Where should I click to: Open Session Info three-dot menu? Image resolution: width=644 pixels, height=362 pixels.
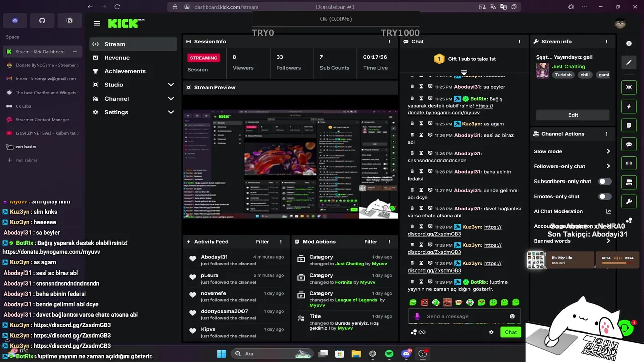pos(389,42)
